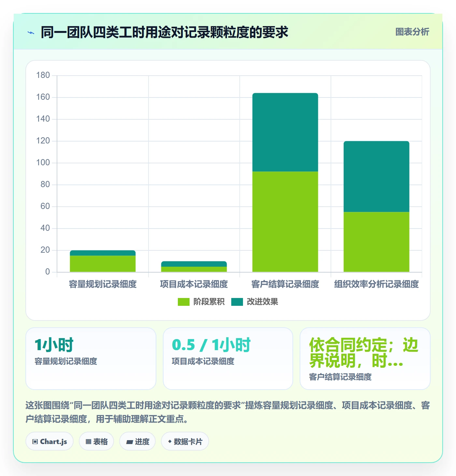Click the 图表分析 label in header
Image resolution: width=456 pixels, height=476 pixels.
[x=412, y=32]
